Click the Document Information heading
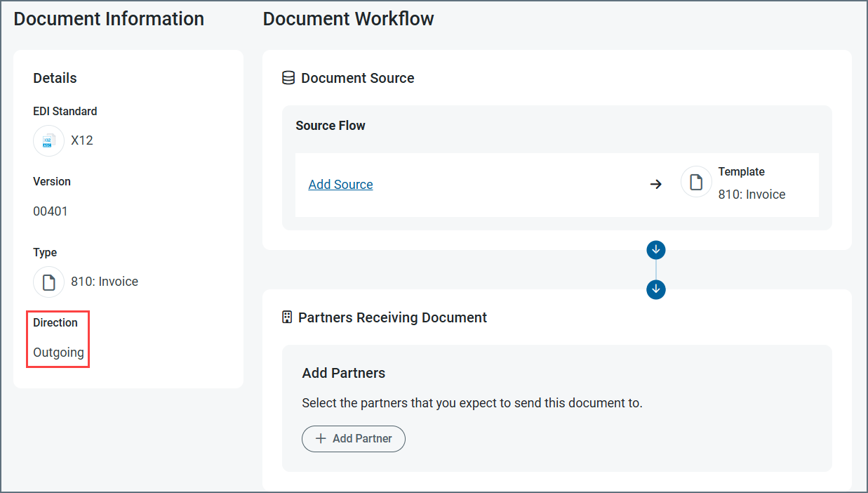This screenshot has height=493, width=868. (x=109, y=19)
